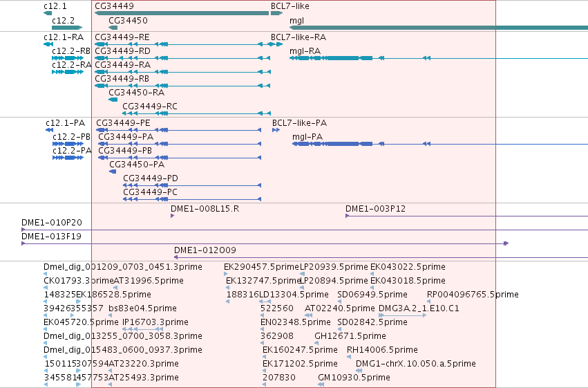Select the c12.1 gene arrow
This screenshot has width=588, height=388.
(48, 13)
